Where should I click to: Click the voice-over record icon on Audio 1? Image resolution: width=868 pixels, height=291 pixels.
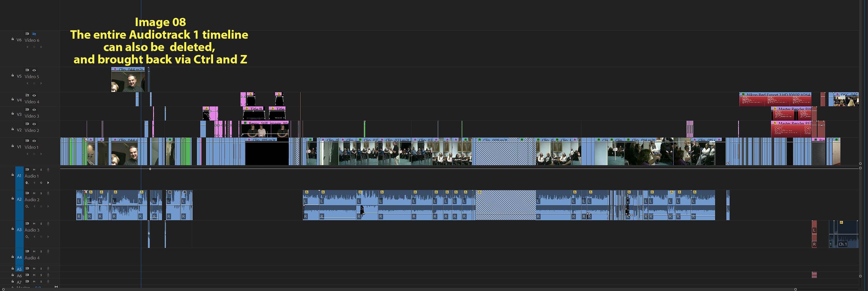pos(48,170)
